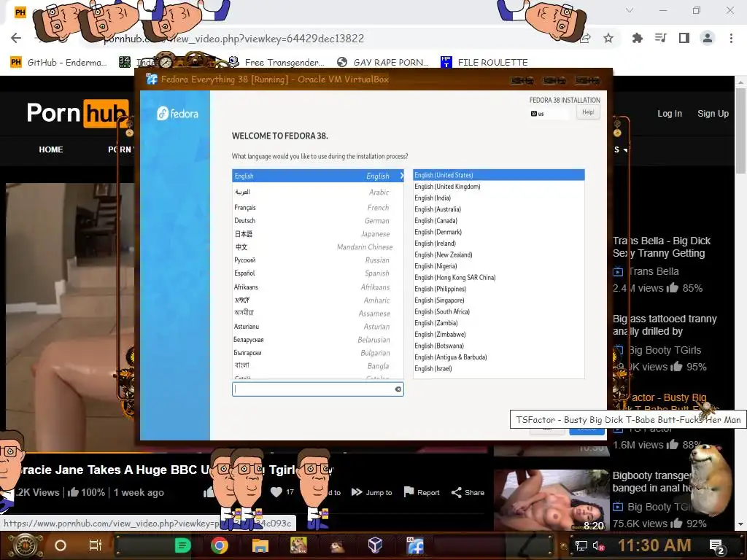Select Russian in the language list
The height and width of the screenshot is (560, 747).
(318, 260)
